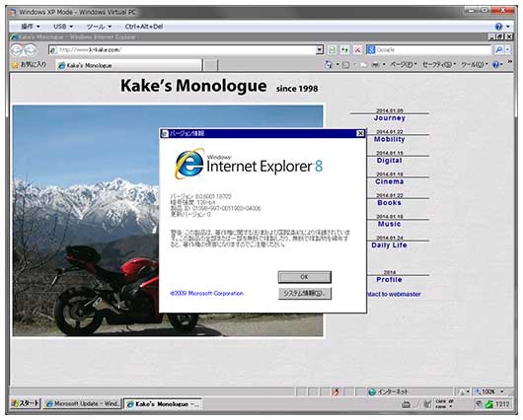Open the 100% zoom level dropdown
The width and height of the screenshot is (523, 420).
click(x=490, y=391)
